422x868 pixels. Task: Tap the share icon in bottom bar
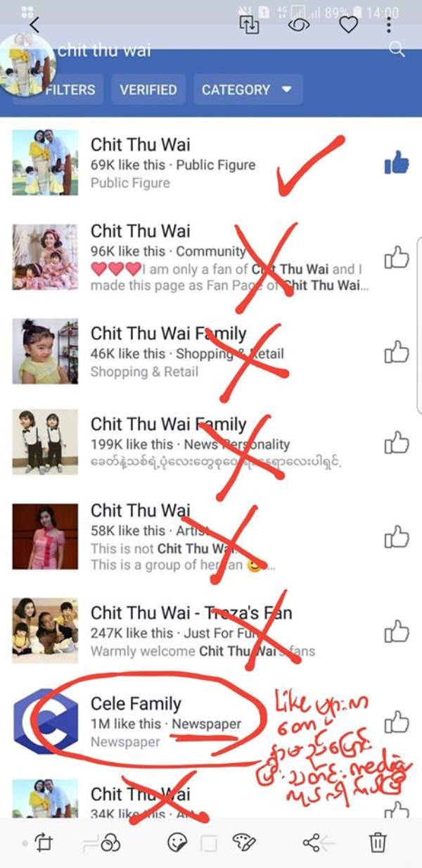(x=311, y=842)
